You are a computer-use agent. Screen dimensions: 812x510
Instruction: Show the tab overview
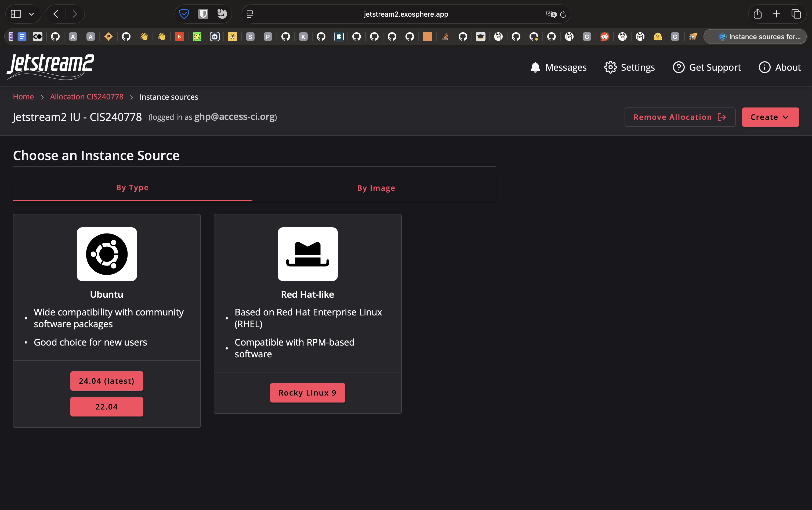click(796, 14)
